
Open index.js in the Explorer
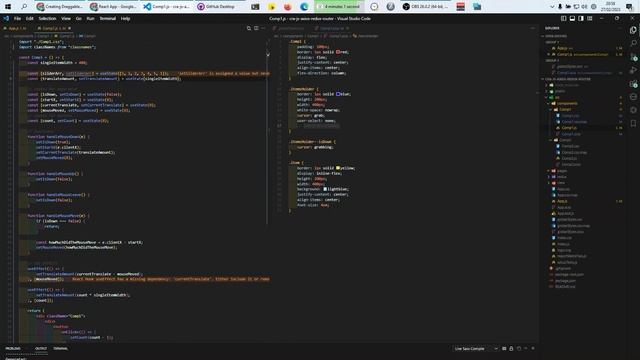pyautogui.click(x=564, y=244)
